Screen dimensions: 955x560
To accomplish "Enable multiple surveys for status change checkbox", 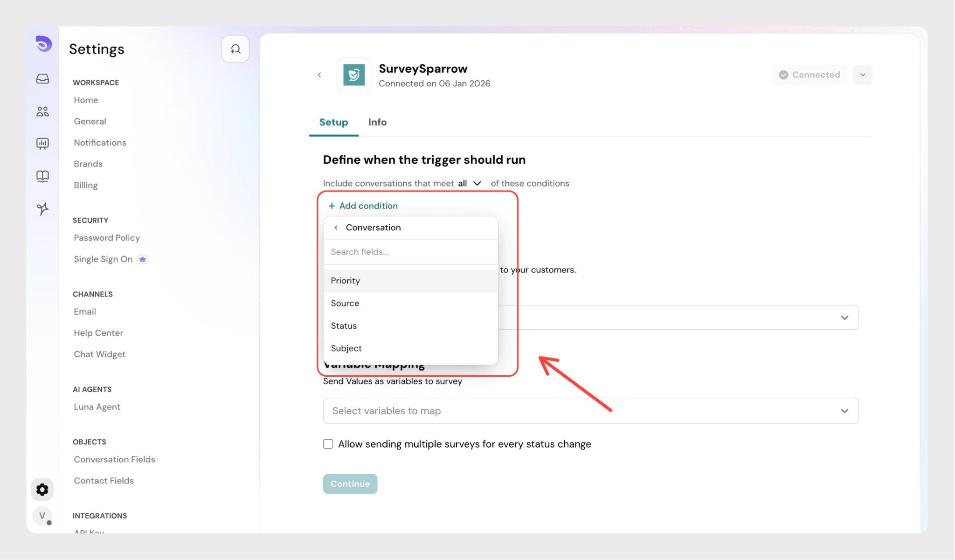I will (328, 444).
